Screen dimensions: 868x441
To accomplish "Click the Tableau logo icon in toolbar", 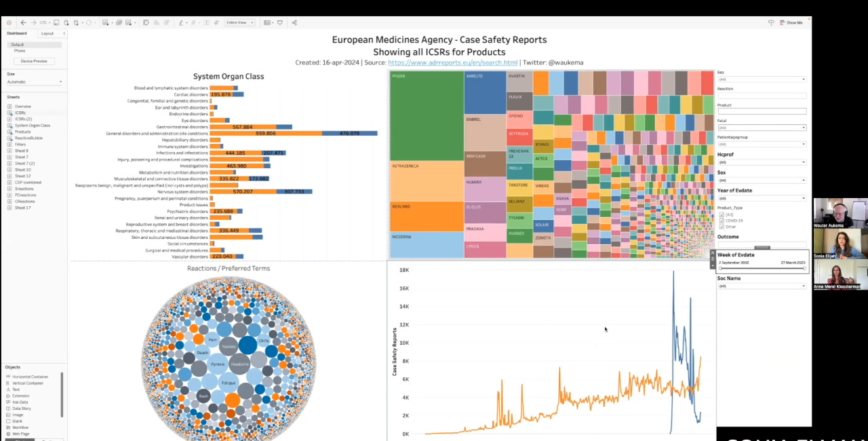I will (9, 22).
